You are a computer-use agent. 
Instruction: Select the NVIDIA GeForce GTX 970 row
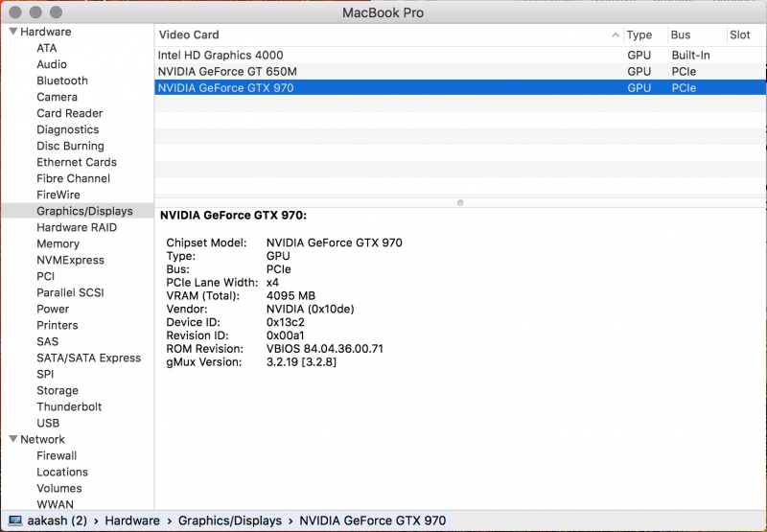point(460,87)
